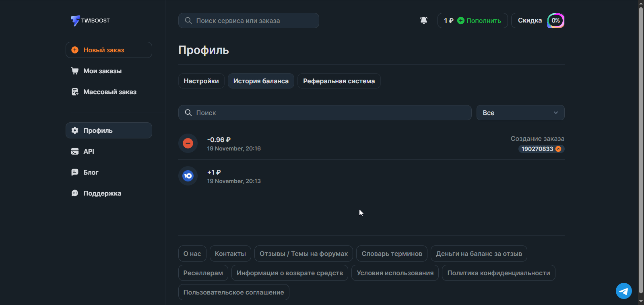Open the Реферальная система tab
This screenshot has width=644, height=305.
tap(339, 81)
